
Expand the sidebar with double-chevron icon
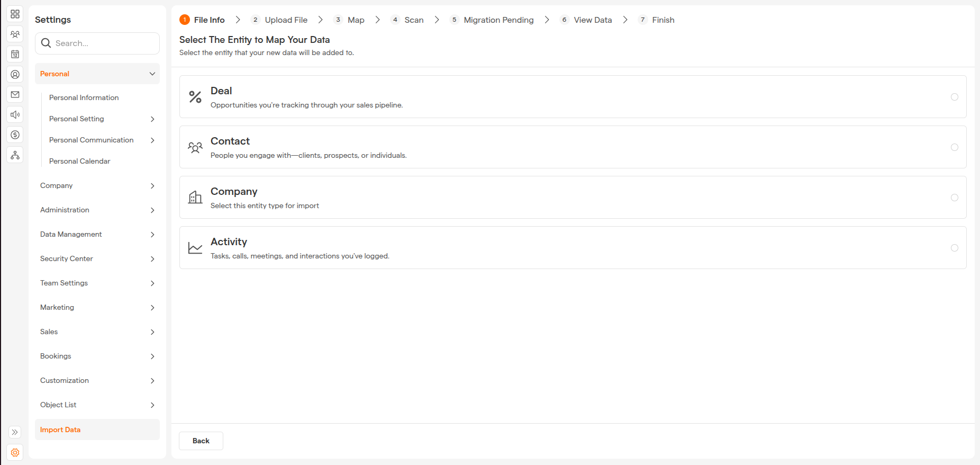[15, 432]
